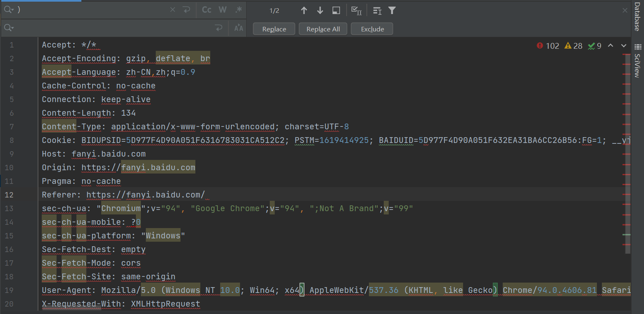Open the filter search results funnel
This screenshot has height=314, width=644.
coord(392,10)
